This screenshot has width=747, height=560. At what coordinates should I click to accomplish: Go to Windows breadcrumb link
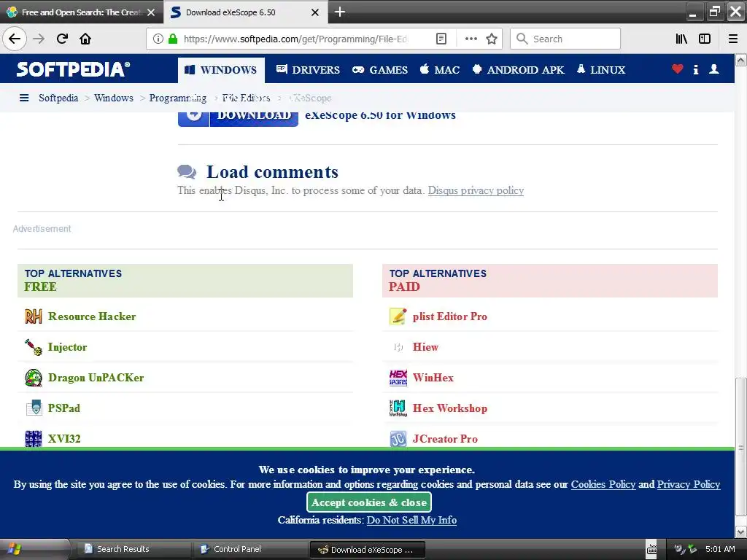113,98
